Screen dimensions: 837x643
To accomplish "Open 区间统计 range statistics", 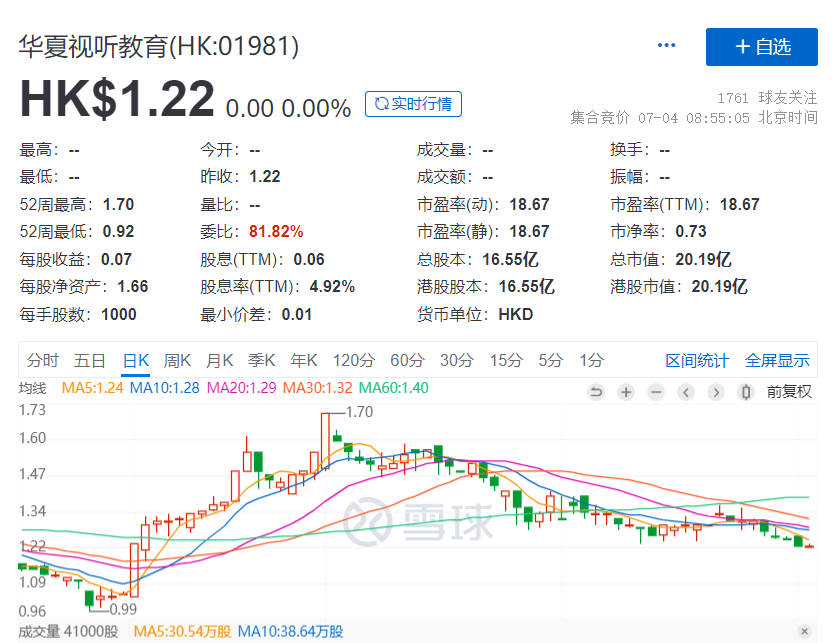I will coord(697,360).
